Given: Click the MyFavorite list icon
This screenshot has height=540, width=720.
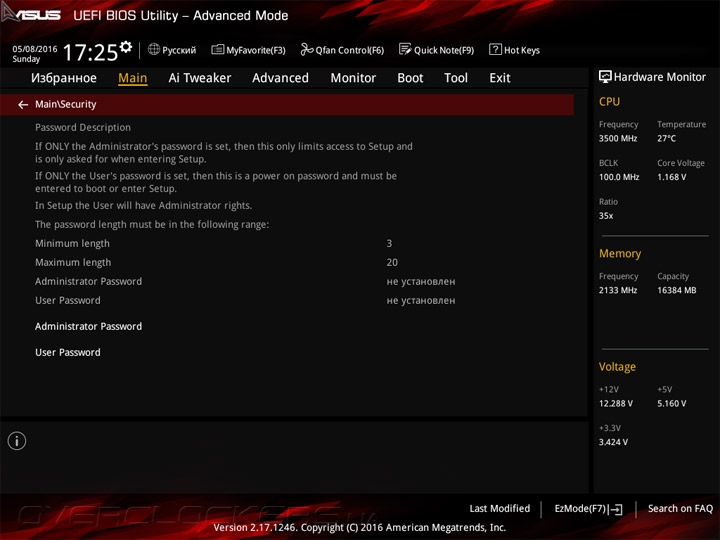Looking at the screenshot, I should pyautogui.click(x=217, y=49).
